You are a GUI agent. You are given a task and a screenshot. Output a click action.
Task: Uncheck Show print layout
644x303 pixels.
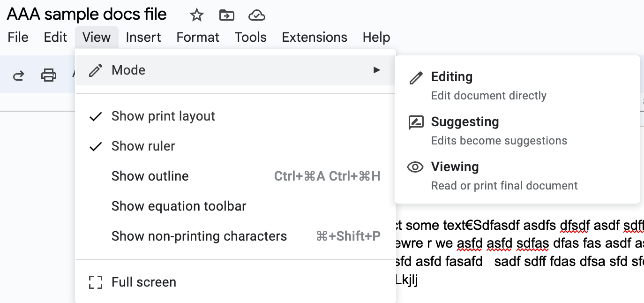[163, 116]
